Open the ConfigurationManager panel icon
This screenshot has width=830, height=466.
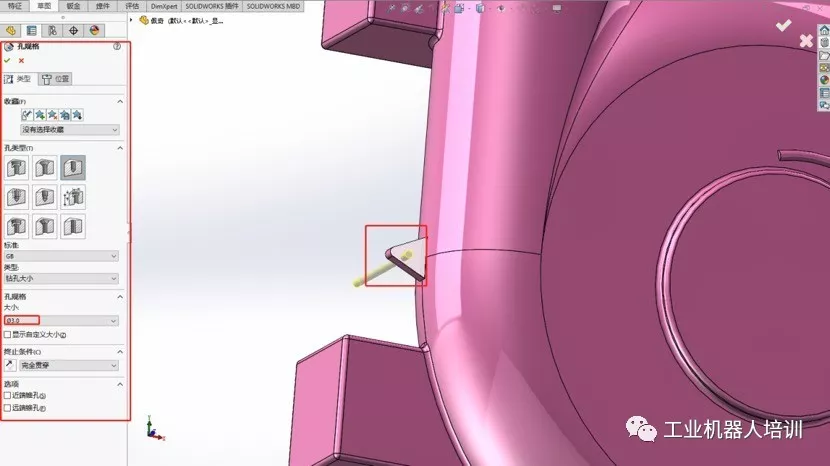tap(52, 31)
